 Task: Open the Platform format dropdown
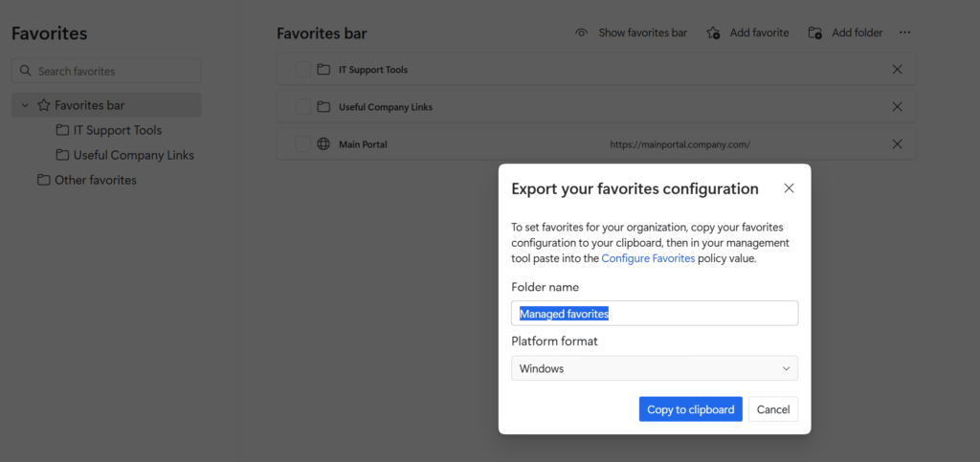tap(655, 368)
